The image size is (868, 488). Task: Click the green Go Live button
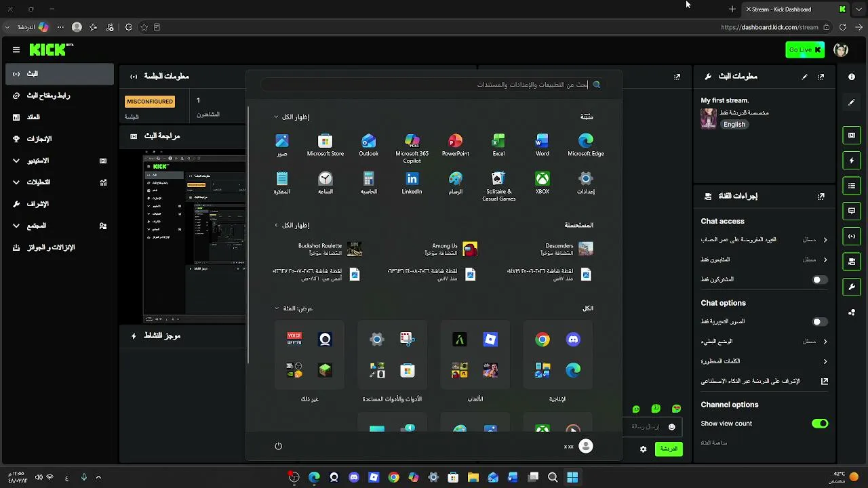(805, 49)
